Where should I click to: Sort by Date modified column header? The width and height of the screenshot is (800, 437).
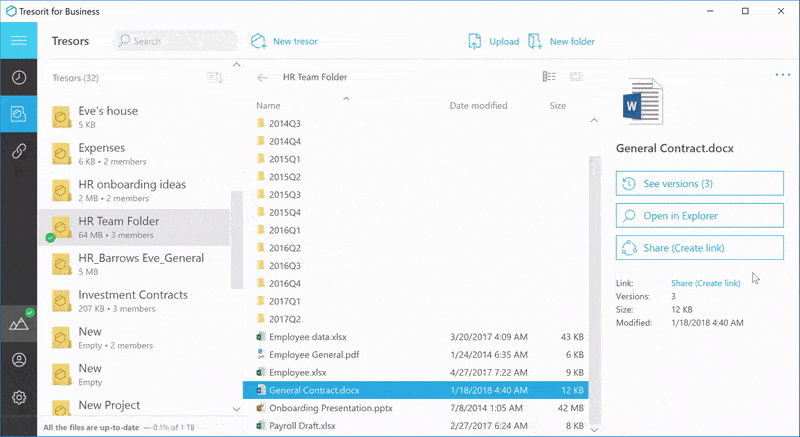(x=478, y=106)
